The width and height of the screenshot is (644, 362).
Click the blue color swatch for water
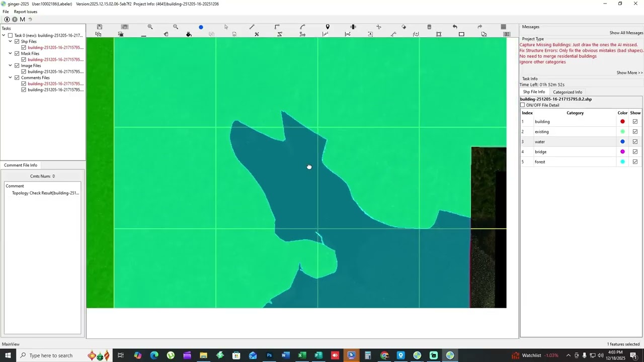pyautogui.click(x=622, y=142)
